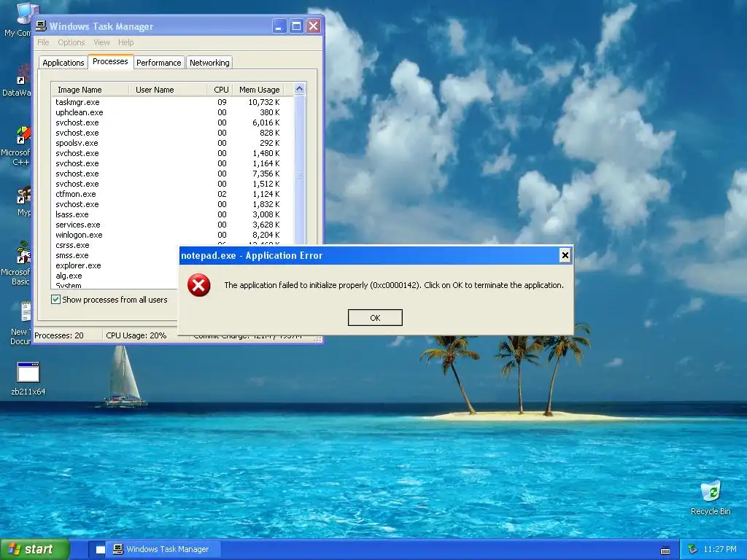Image resolution: width=747 pixels, height=560 pixels.
Task: Select the Myp desktop shortcut icon
Action: tap(23, 201)
